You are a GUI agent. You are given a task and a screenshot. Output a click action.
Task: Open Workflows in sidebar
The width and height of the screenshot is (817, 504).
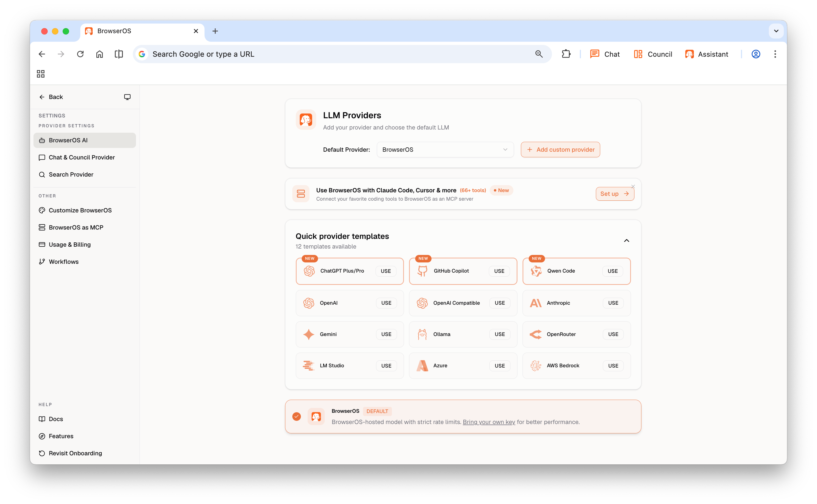coord(85,262)
